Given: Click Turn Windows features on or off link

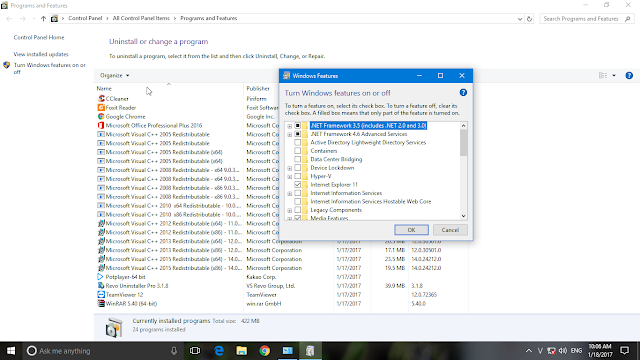Looking at the screenshot, I should (x=50, y=68).
